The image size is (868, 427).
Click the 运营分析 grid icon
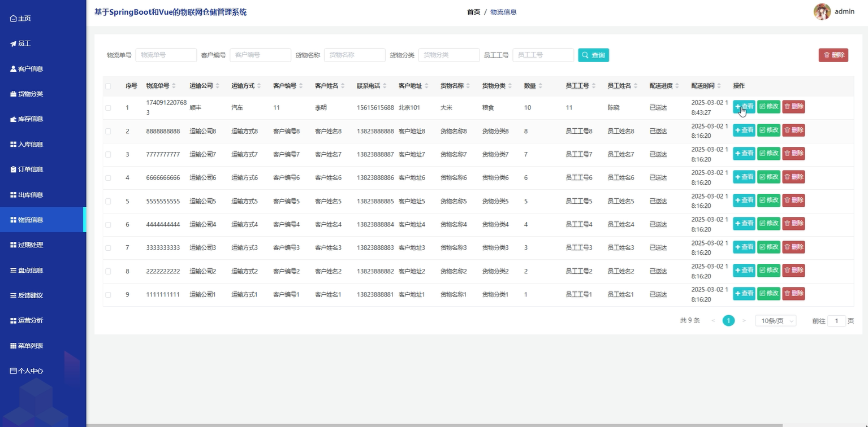tap(14, 321)
